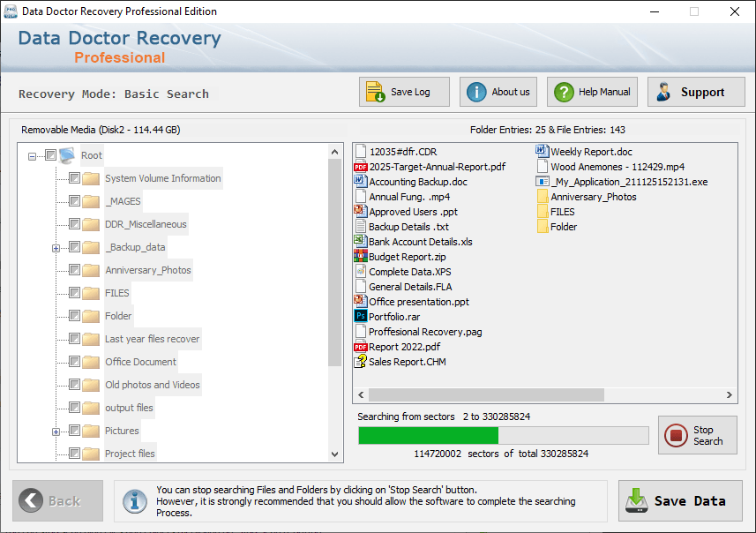Screen dimensions: 756x533
Task: Click the Help Manual question mark icon
Action: pyautogui.click(x=564, y=92)
